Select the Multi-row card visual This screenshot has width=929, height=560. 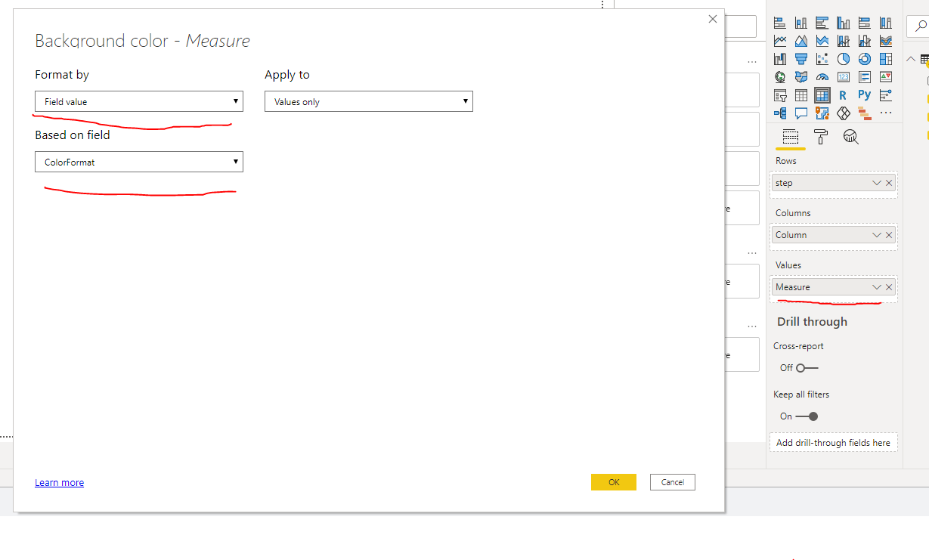point(865,77)
